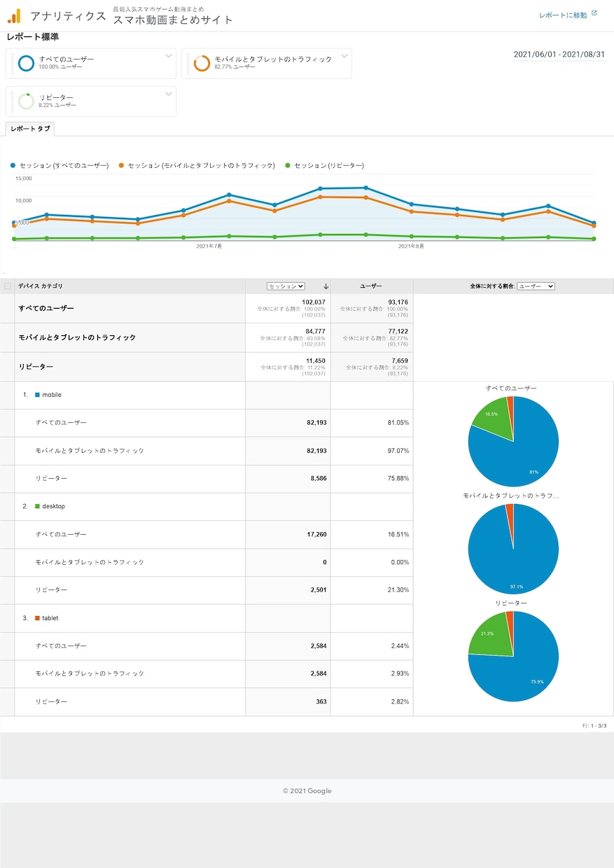Click the 行: 1 - 3/3 row count text
614x868 pixels.
594,726
